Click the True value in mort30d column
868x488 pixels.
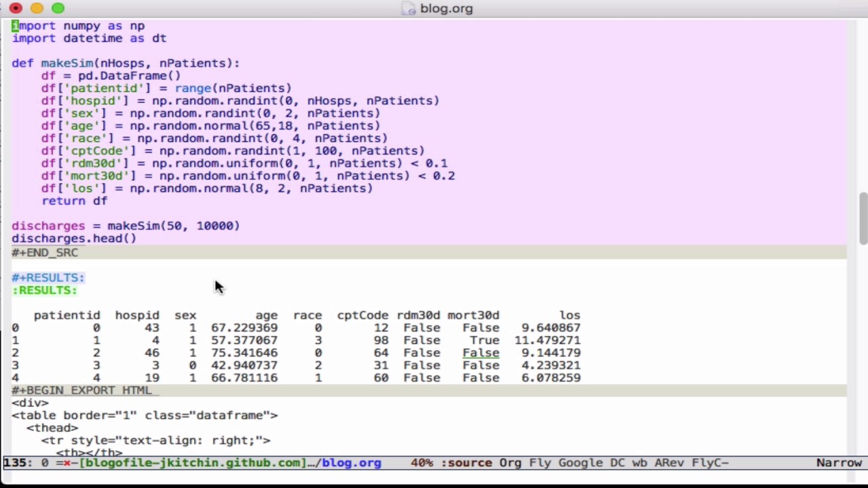point(484,340)
